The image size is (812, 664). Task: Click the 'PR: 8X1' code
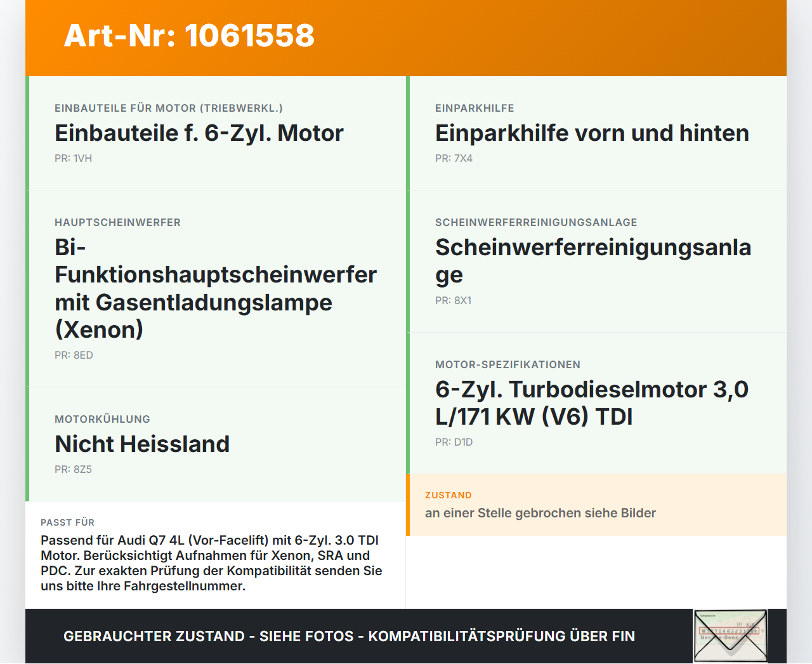(x=454, y=300)
